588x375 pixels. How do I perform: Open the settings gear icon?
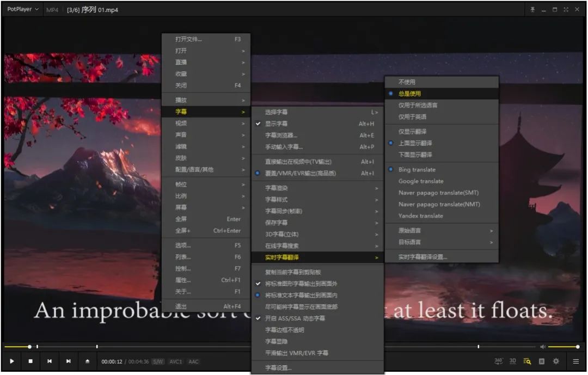pos(556,361)
